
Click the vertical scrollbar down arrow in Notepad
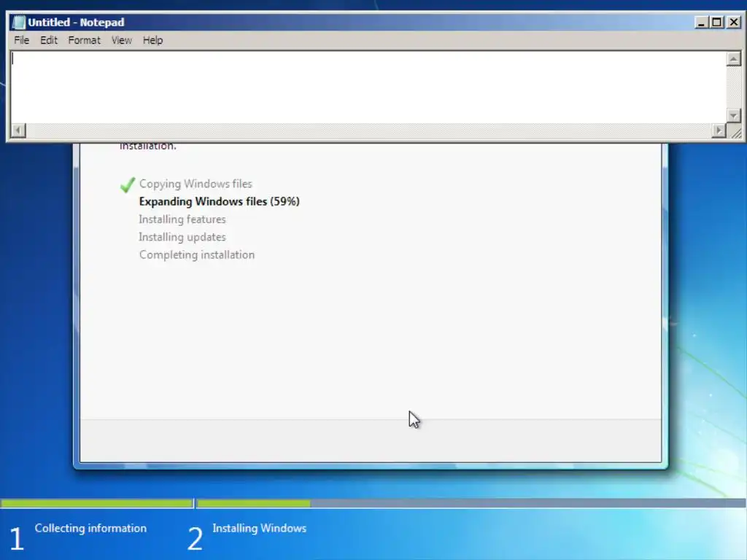(733, 116)
